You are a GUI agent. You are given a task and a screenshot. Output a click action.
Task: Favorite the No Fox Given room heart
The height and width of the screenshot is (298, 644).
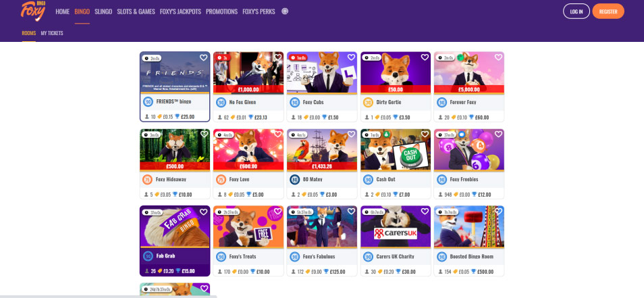coord(277,57)
